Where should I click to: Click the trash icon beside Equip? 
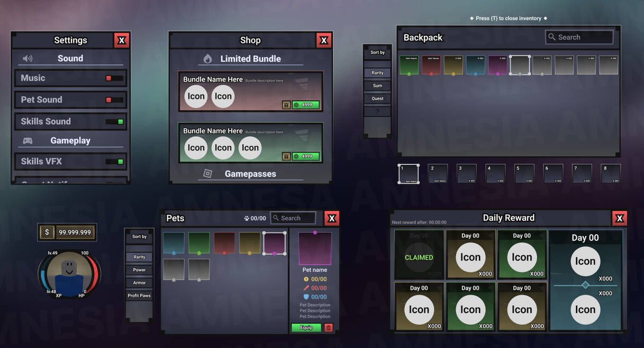[329, 328]
